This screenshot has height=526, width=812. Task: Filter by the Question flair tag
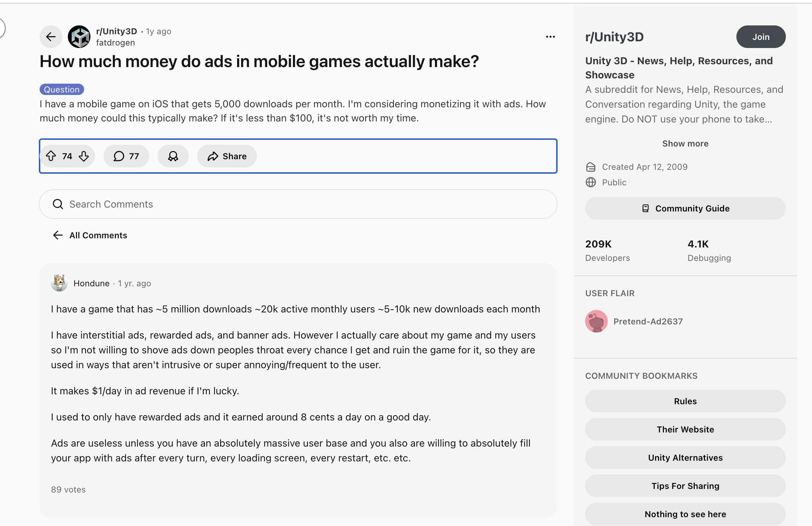click(61, 89)
